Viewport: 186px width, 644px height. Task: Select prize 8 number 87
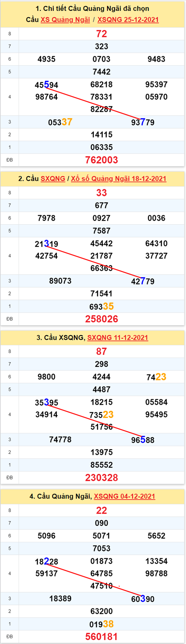pyautogui.click(x=102, y=351)
